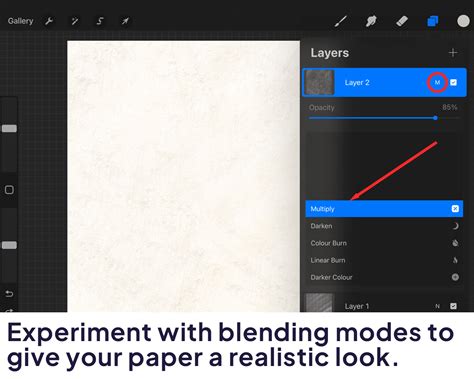Click the Colour Burn icon
This screenshot has width=474, height=379.
455,243
